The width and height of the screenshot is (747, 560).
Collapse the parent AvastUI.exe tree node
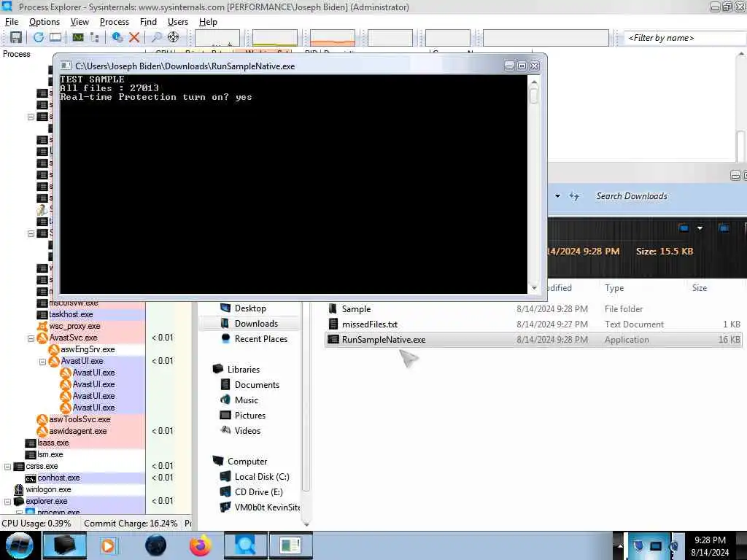pos(42,362)
